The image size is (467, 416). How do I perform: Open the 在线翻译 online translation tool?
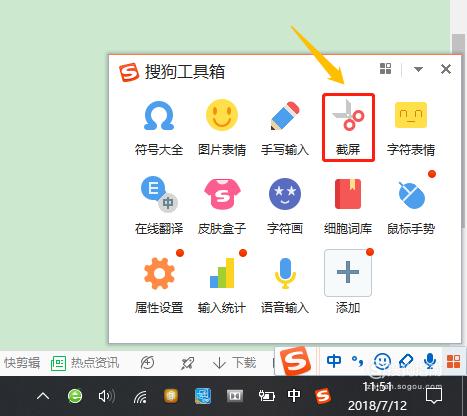click(x=159, y=206)
